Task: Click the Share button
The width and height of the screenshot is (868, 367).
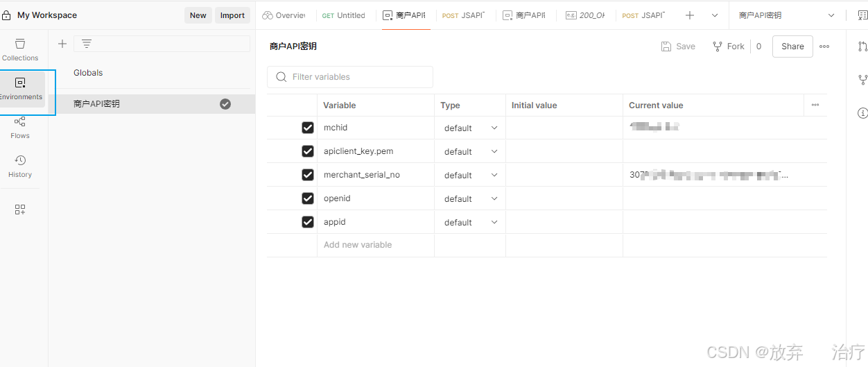Action: [792, 46]
